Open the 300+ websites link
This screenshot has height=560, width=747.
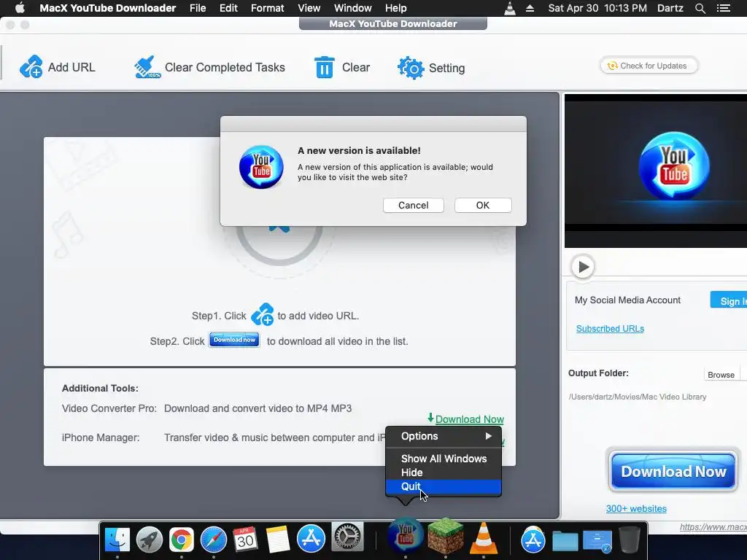(636, 508)
